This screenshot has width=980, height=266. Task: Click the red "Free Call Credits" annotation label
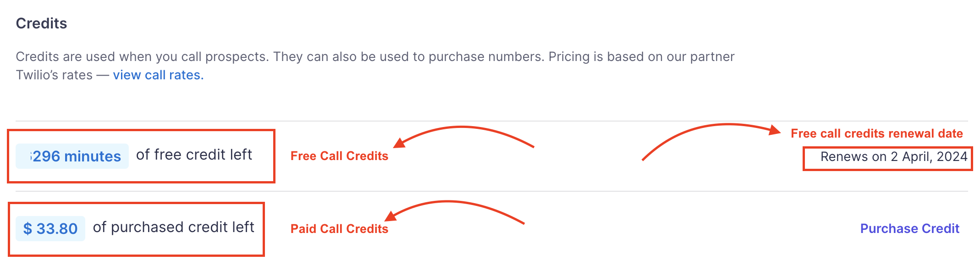[x=339, y=156]
